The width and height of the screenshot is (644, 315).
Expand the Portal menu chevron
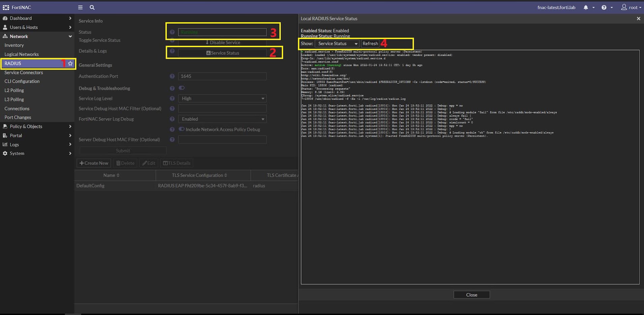coord(70,135)
